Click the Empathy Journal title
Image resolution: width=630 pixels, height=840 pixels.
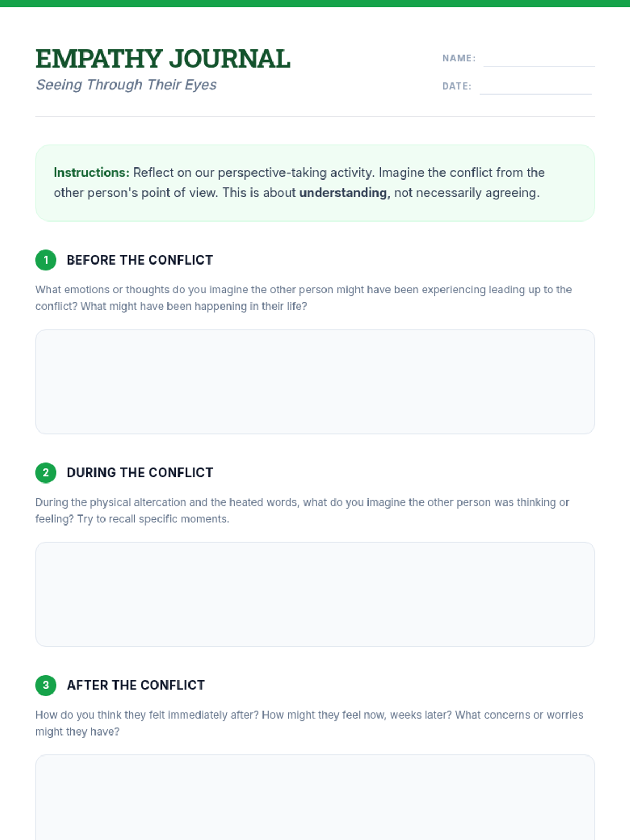coord(163,59)
